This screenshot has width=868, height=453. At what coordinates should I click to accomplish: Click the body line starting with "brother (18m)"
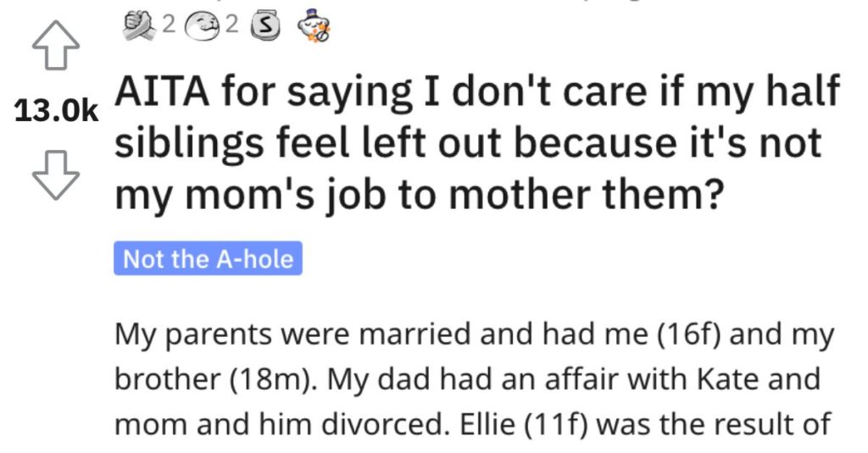467,380
